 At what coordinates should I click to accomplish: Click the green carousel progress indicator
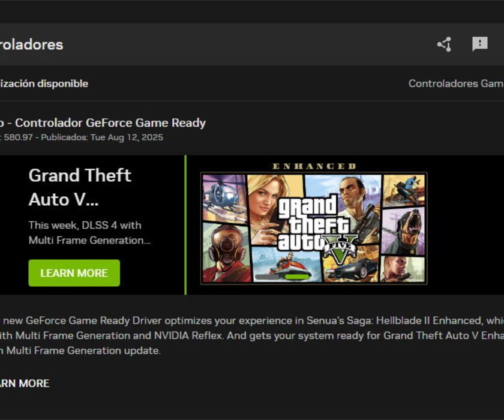(x=297, y=277)
